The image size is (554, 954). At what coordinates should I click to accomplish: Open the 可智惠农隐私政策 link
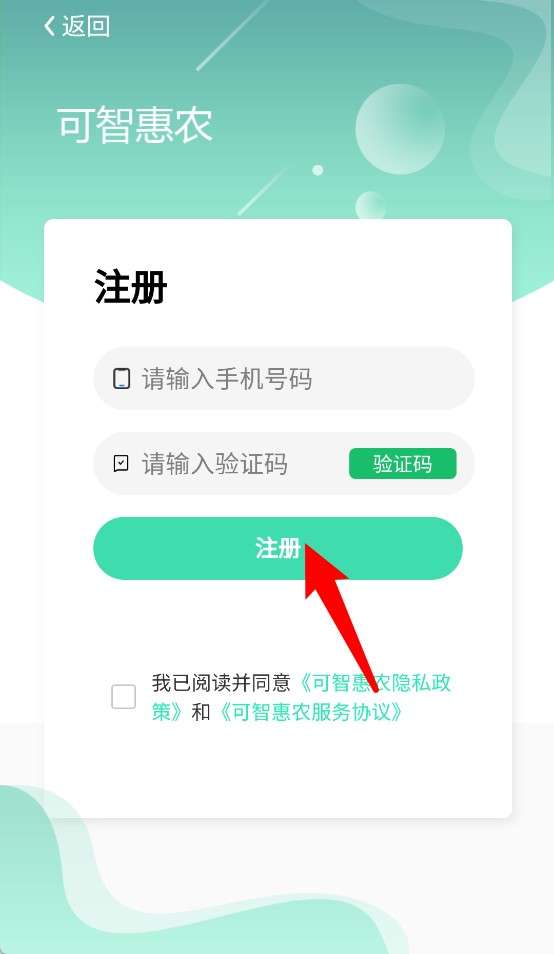(302, 697)
